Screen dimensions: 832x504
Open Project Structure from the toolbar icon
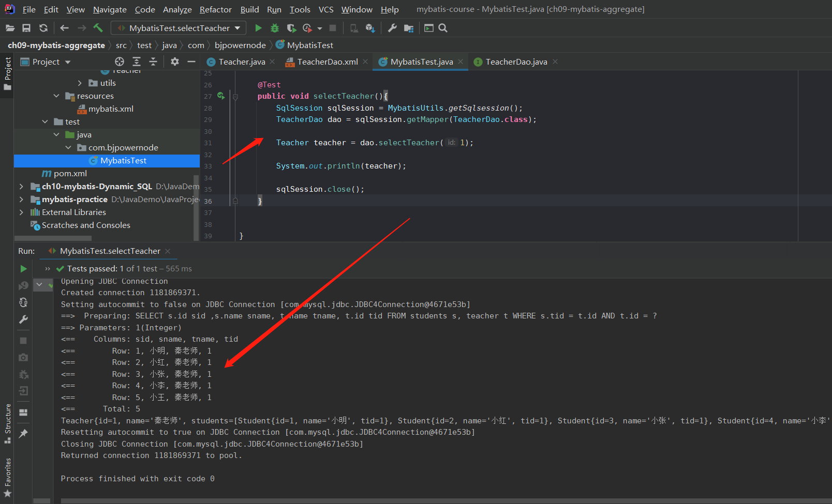pos(409,28)
